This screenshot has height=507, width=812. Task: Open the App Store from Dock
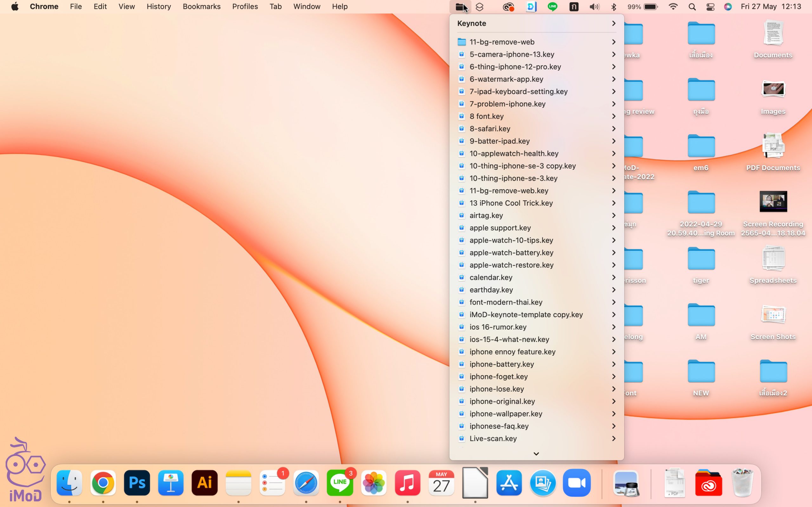(x=509, y=483)
